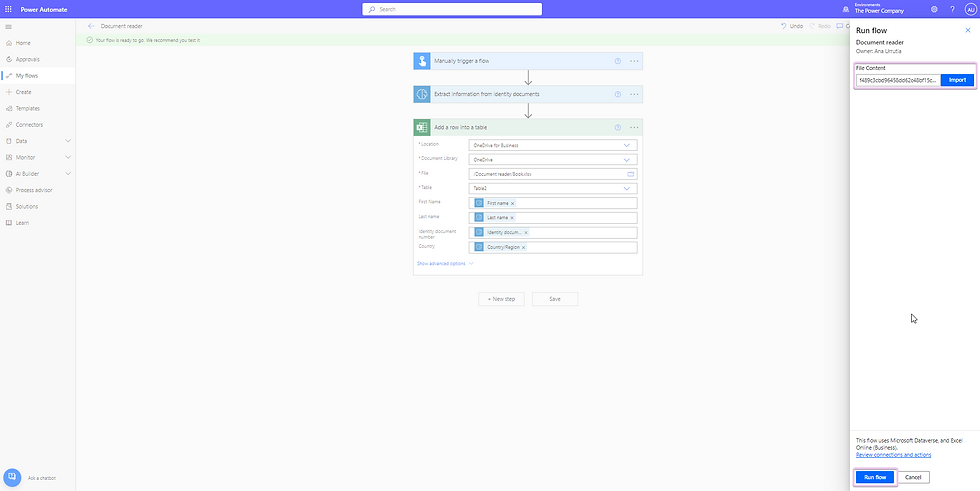The image size is (980, 491).
Task: Click the Undo toolbar button
Action: [792, 26]
